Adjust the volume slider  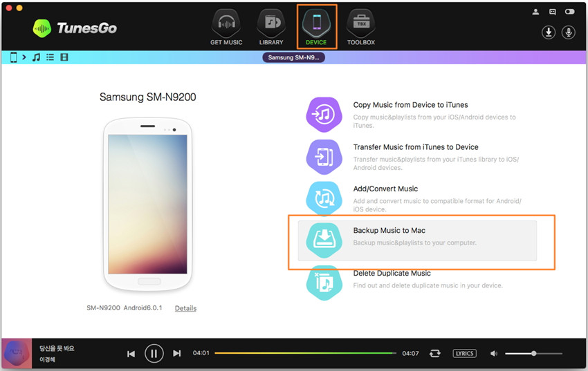click(533, 354)
